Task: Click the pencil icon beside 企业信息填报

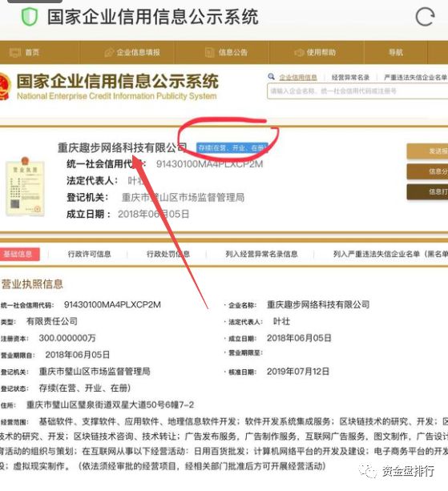Action: coord(109,52)
